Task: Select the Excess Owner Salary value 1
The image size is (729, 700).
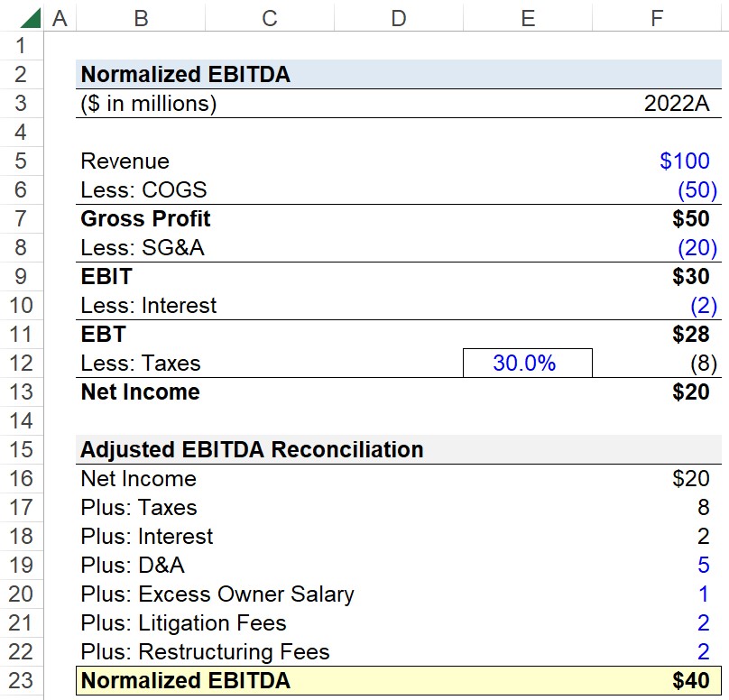Action: pos(657,594)
